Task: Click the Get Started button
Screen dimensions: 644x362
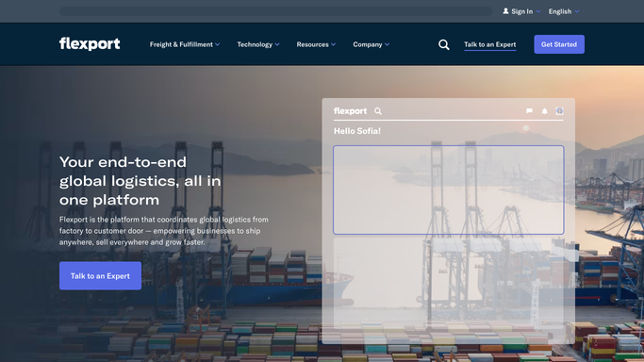Action: pos(559,44)
